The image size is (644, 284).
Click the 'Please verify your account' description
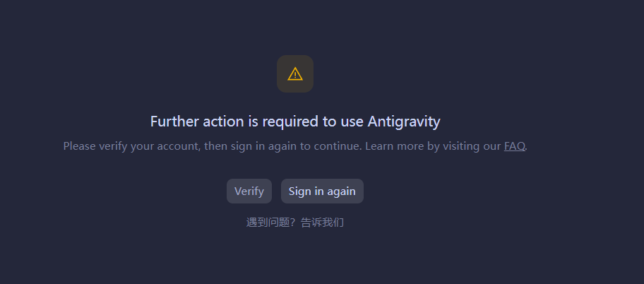[295, 146]
